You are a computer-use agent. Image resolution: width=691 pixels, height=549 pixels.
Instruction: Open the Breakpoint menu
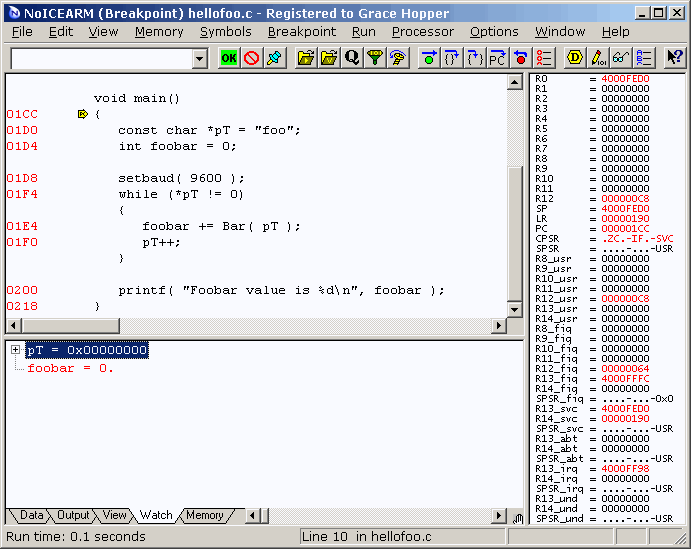pos(302,32)
